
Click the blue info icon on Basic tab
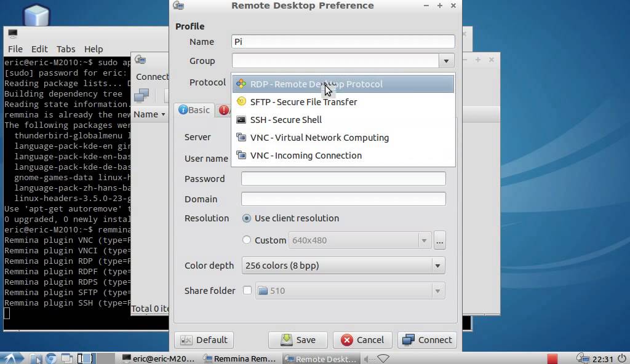(x=183, y=109)
